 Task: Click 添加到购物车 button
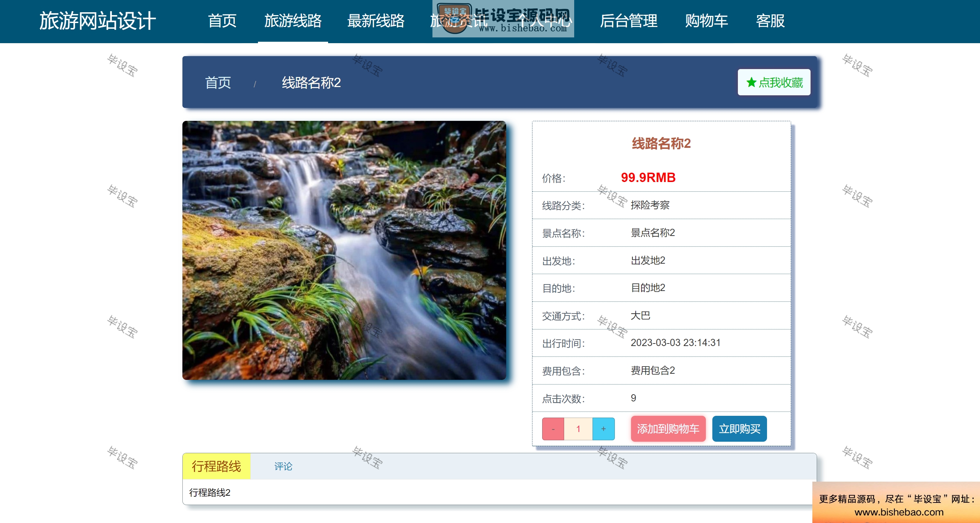coord(668,429)
